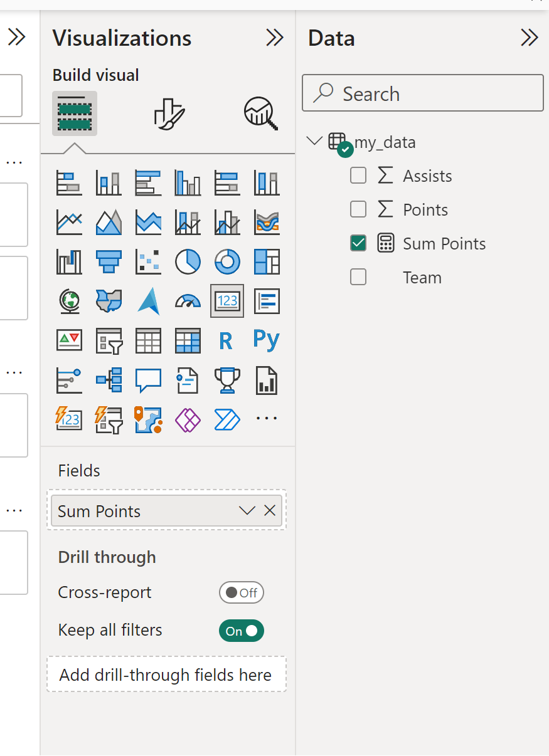The image size is (549, 756).
Task: Switch to the Format visual tab
Action: (166, 112)
